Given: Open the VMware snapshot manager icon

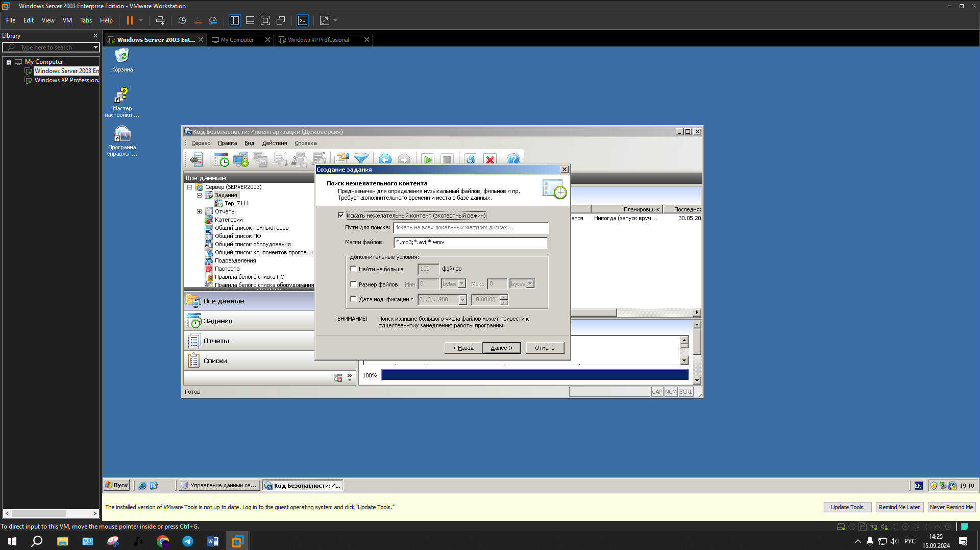Looking at the screenshot, I should 213,20.
